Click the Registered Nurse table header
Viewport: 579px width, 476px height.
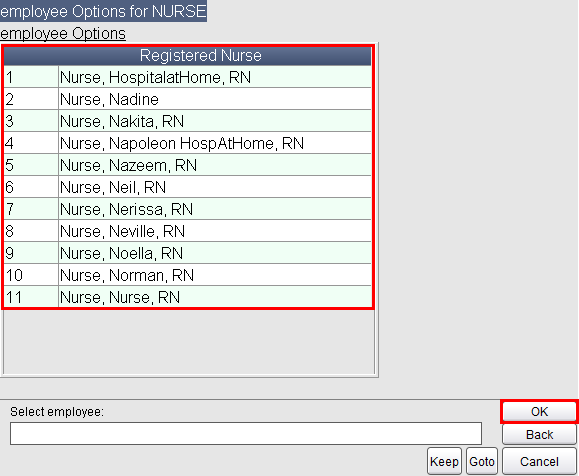point(188,56)
